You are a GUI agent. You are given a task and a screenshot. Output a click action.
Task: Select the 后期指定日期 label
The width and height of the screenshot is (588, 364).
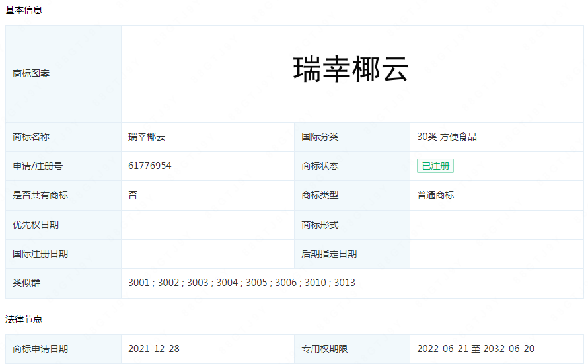(329, 254)
